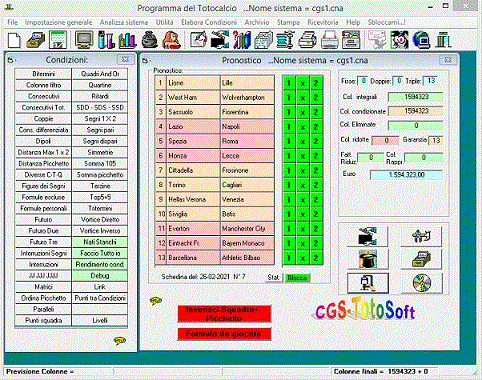This screenshot has height=380, width=482.
Task: Open the card-file drawer icon in the toolbar
Action: 36,40
